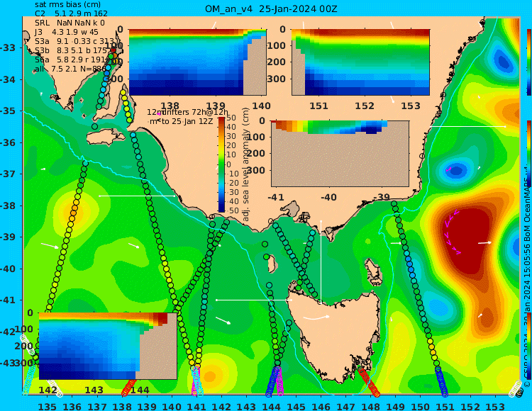
Task: Click the -37 latitude axis label
Action: 8,174
